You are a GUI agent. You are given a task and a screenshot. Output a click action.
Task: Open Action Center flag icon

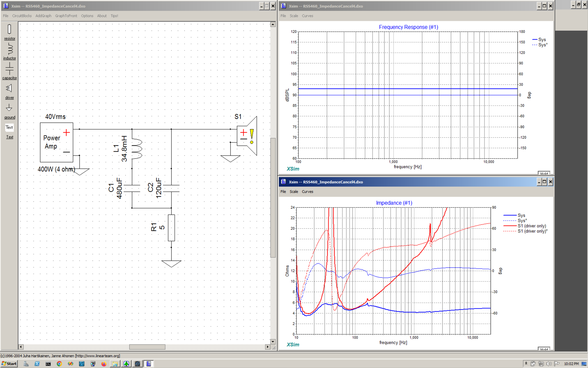coord(557,364)
